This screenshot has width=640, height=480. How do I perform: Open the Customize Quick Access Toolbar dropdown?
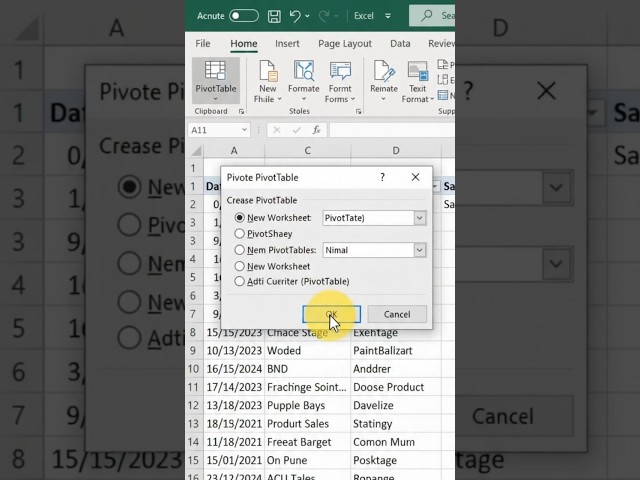(x=388, y=16)
